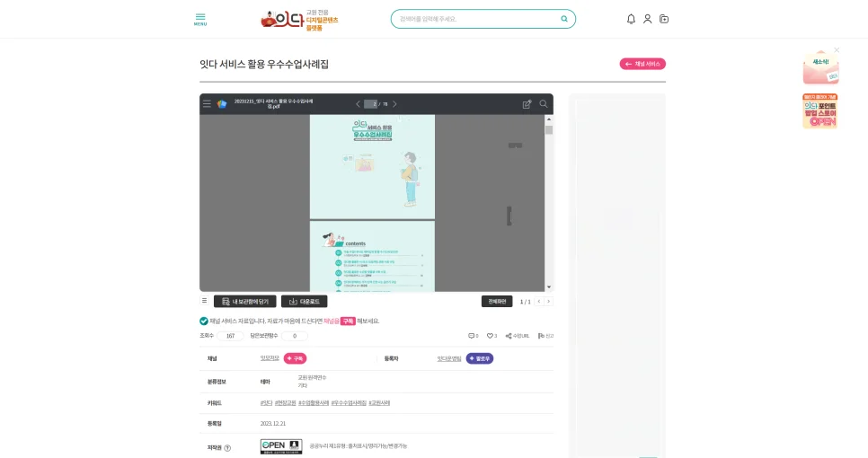The width and height of the screenshot is (868, 458).
Task: Click the search input field
Action: [477, 19]
